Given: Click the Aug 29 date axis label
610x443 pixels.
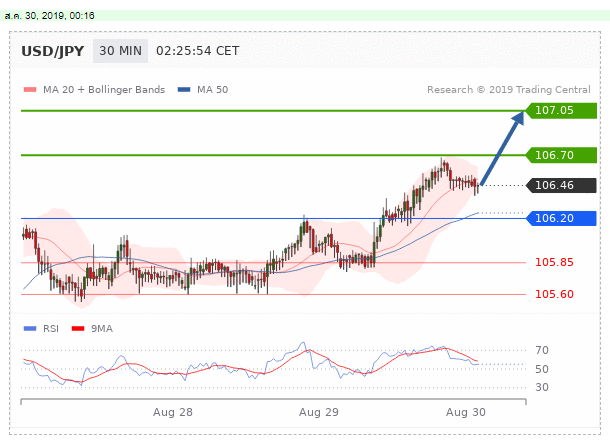Looking at the screenshot, I should [319, 412].
